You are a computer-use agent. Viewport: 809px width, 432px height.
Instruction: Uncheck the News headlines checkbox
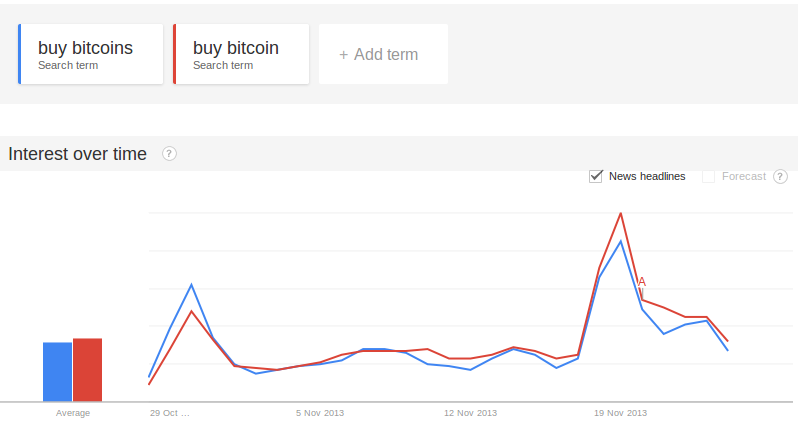click(x=596, y=177)
